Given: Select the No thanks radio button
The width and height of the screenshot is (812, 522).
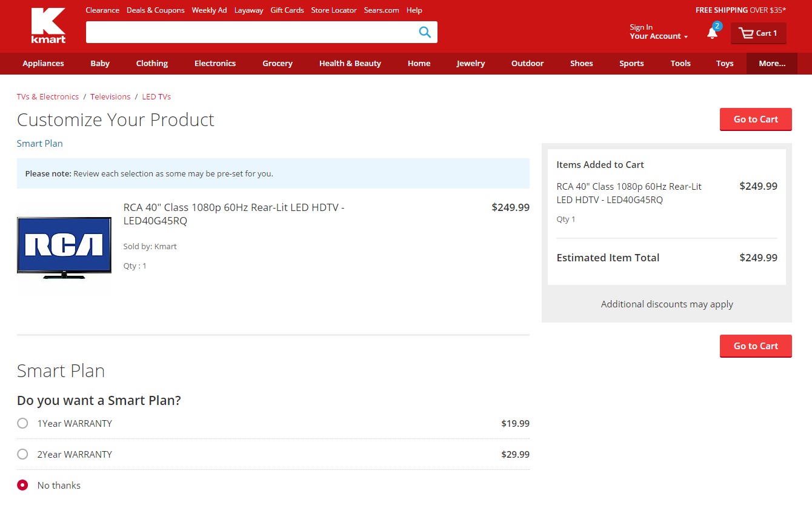Looking at the screenshot, I should pos(22,485).
